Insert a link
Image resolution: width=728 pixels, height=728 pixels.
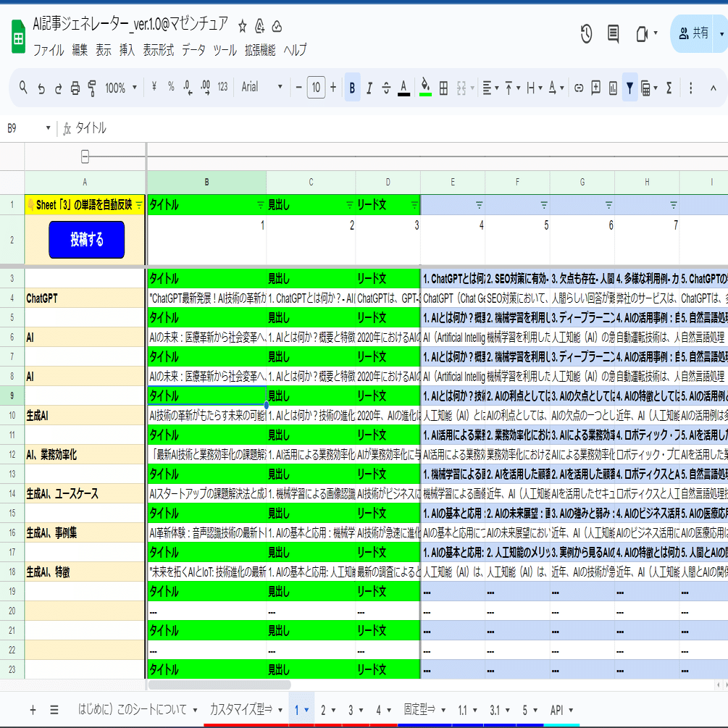tap(579, 88)
